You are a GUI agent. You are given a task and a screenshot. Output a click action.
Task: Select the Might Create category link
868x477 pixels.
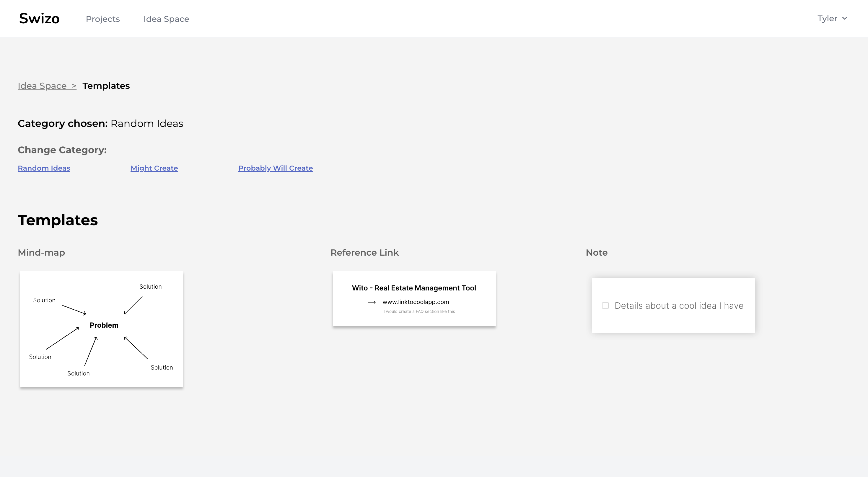(x=154, y=168)
